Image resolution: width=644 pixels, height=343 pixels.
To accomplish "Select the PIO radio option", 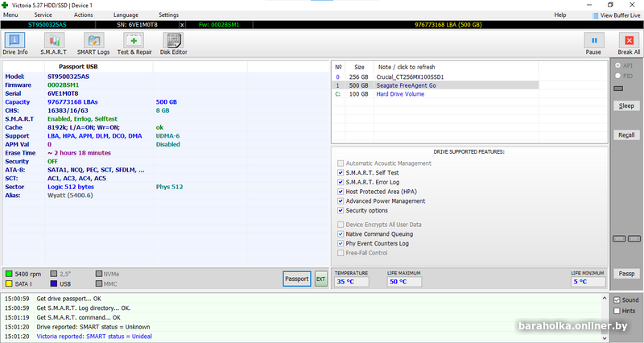I will pos(617,76).
